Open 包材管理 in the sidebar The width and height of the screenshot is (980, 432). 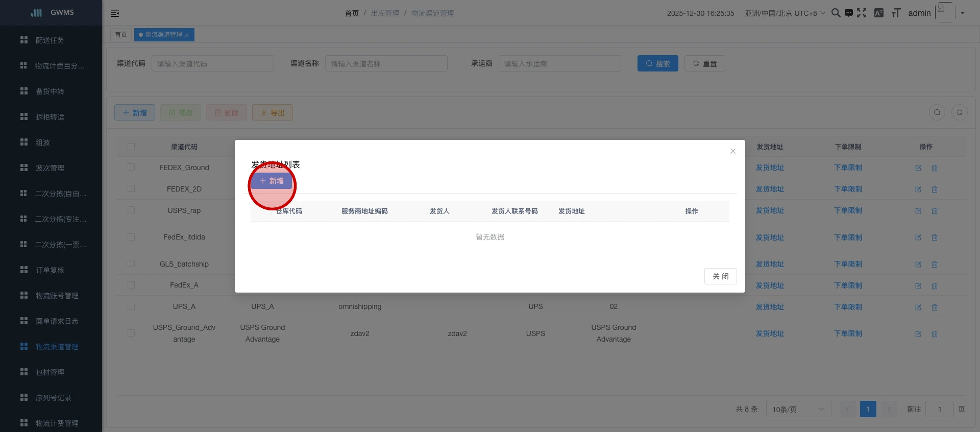pyautogui.click(x=51, y=372)
